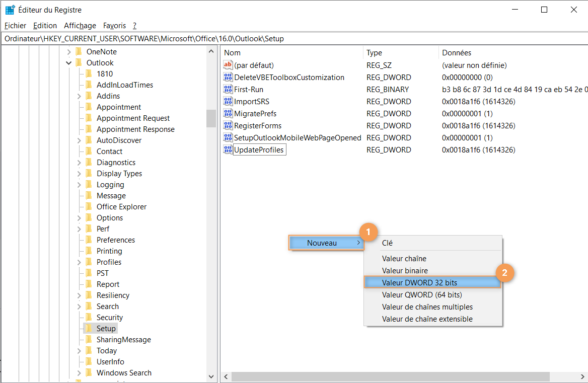
Task: Expand the Profiles key
Action: click(79, 262)
